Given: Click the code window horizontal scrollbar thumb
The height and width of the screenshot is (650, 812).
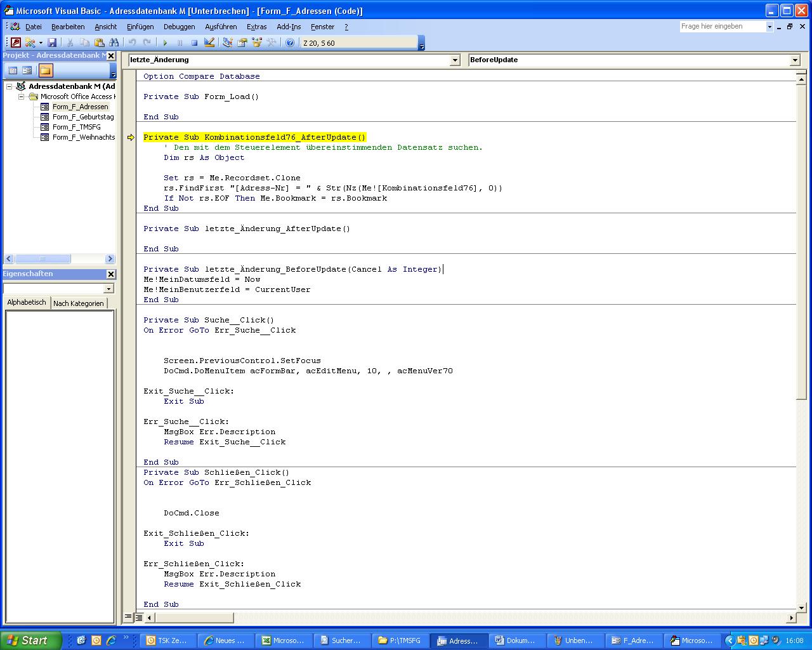Looking at the screenshot, I should 193,617.
